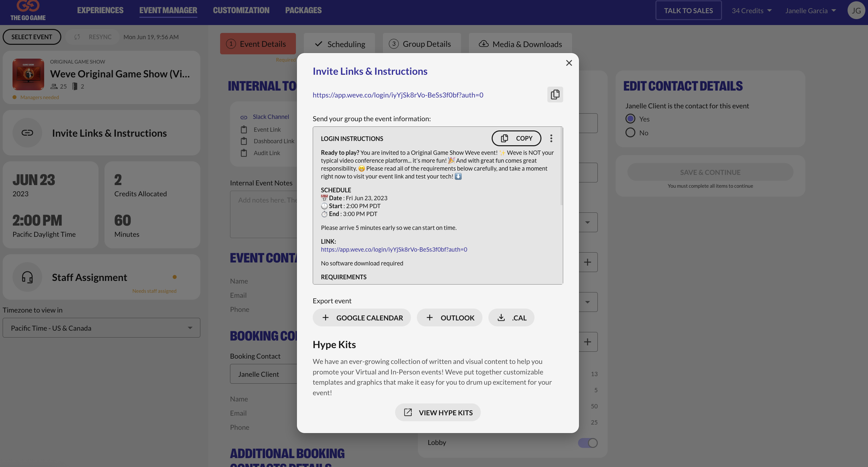Open the Customization menu

coord(241,11)
